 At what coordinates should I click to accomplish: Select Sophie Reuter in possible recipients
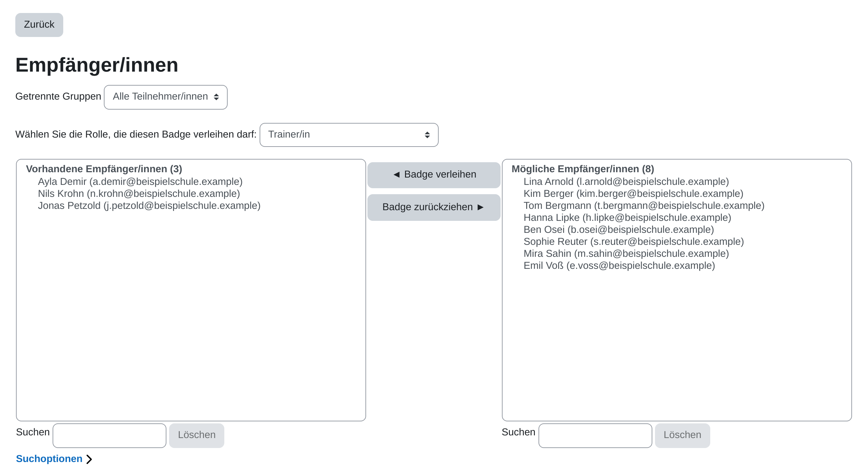[x=633, y=241]
